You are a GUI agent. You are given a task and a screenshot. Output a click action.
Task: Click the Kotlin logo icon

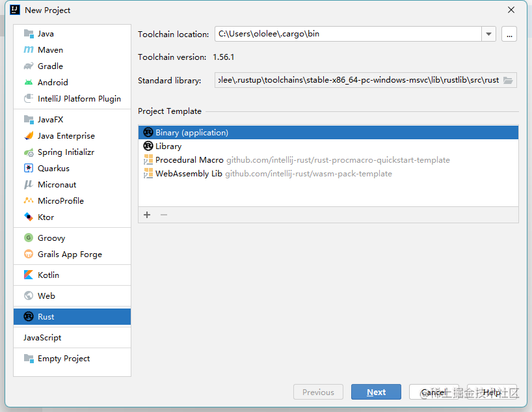(29, 275)
